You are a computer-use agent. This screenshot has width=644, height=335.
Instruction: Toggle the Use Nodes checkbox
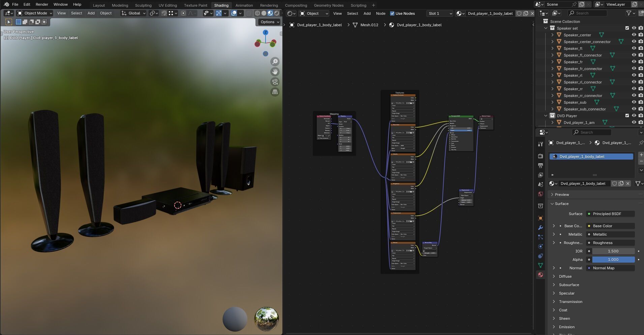pyautogui.click(x=392, y=13)
